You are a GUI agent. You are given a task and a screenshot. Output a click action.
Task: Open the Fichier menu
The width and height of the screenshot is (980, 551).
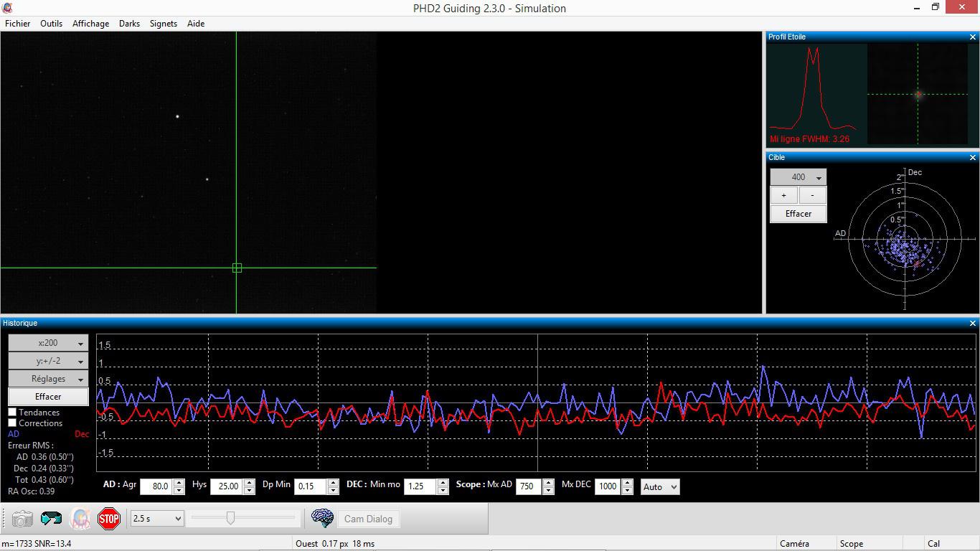(x=18, y=24)
